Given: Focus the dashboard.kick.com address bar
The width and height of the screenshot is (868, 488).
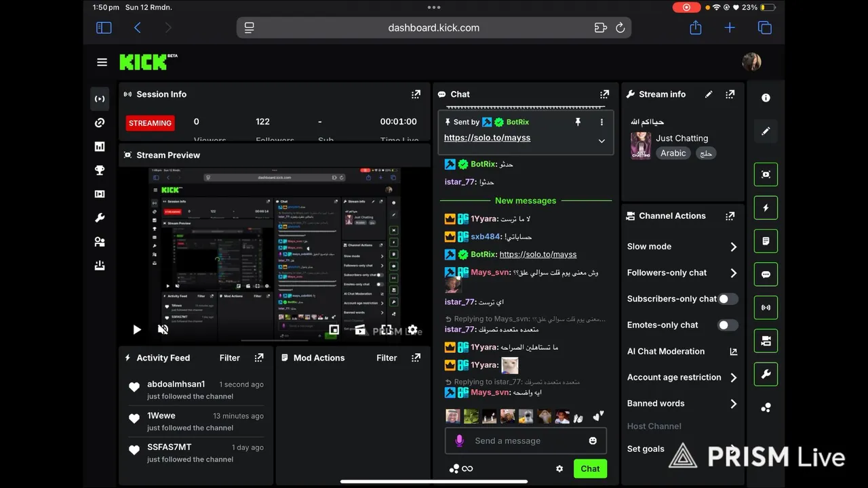Looking at the screenshot, I should (434, 28).
